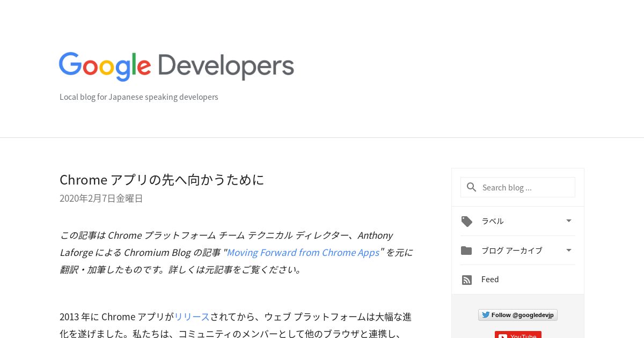The width and height of the screenshot is (644, 338).
Task: Open the Moving Forward from Chrome Apps link
Action: click(x=303, y=252)
